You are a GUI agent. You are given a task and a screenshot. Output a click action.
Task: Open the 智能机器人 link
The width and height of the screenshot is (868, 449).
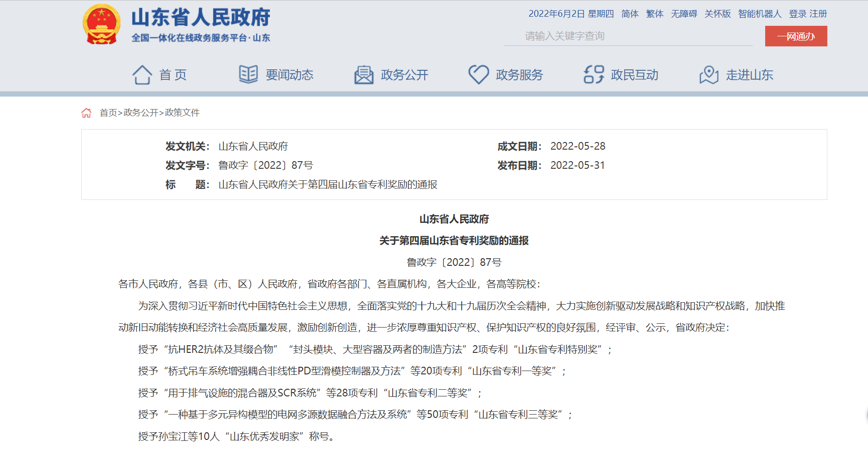(759, 14)
